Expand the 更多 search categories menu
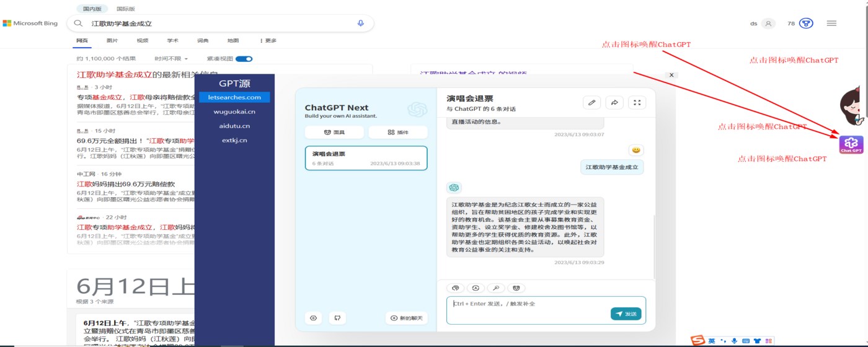 [x=268, y=41]
